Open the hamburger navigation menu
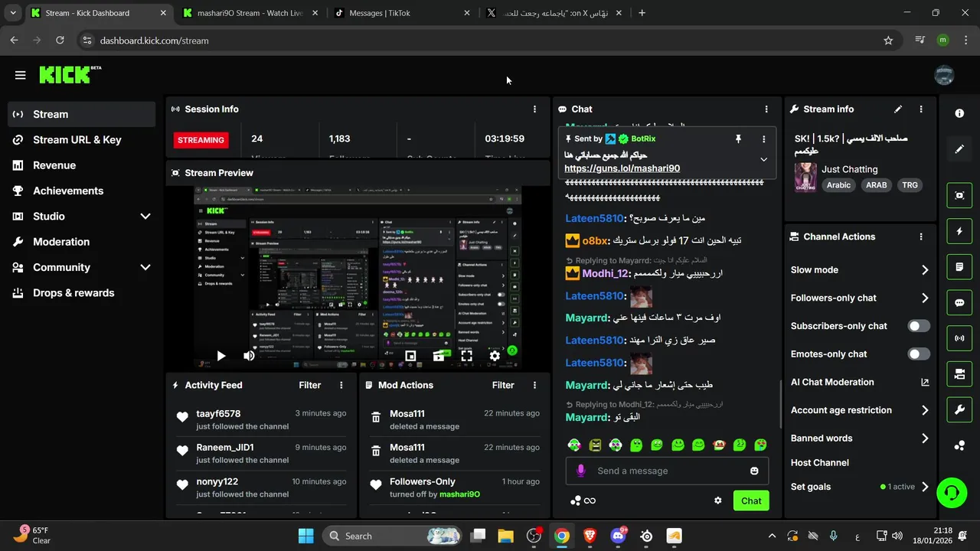Image resolution: width=980 pixels, height=551 pixels. click(20, 75)
